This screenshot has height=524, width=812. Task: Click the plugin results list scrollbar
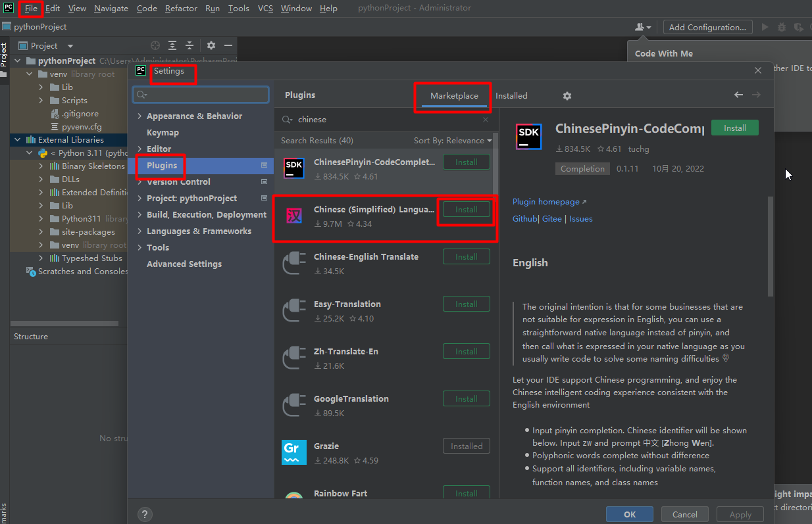495,164
